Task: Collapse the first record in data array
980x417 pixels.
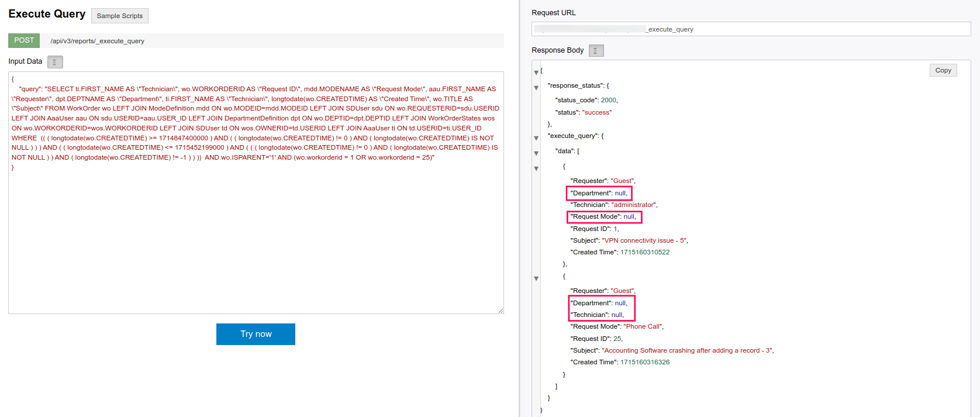Action: (536, 168)
